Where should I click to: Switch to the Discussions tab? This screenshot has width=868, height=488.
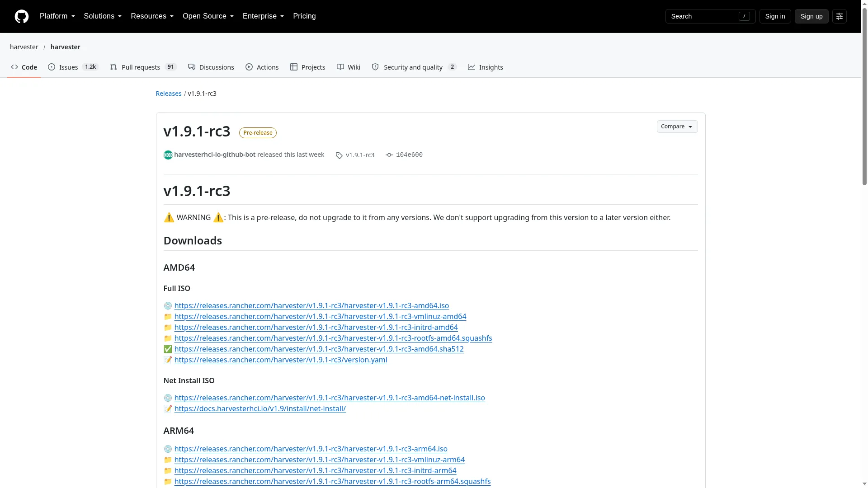point(211,67)
